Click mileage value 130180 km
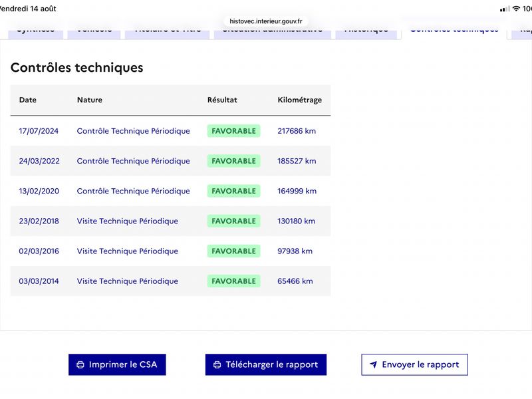 [296, 221]
